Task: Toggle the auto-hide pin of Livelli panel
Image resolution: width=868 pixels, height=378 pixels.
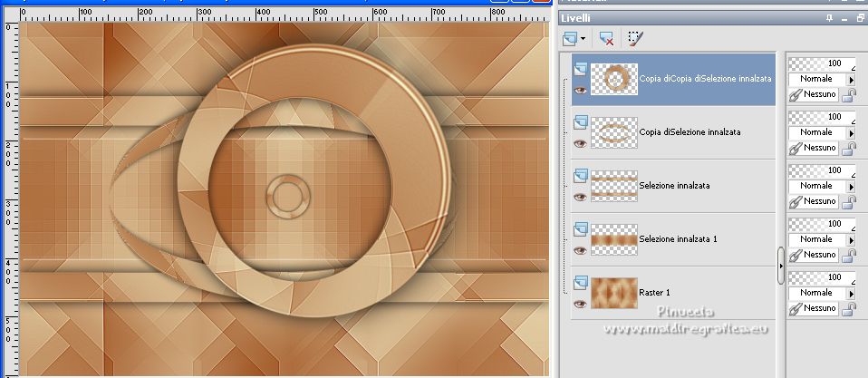Action: tap(829, 18)
